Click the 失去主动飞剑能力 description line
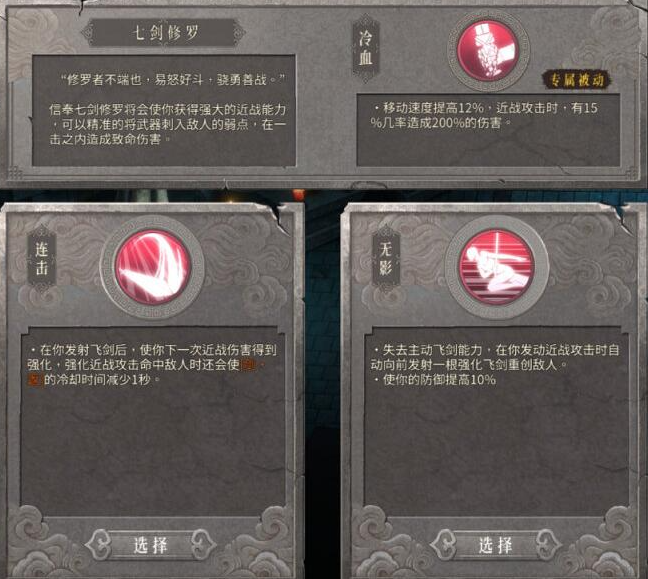Screen dimensions: 648x579 (x=495, y=357)
